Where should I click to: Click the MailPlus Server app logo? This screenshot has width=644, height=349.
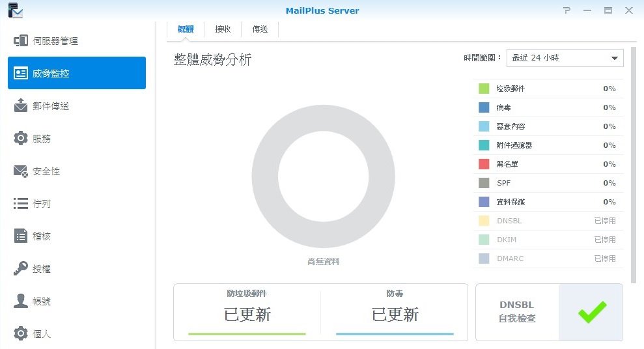point(15,10)
